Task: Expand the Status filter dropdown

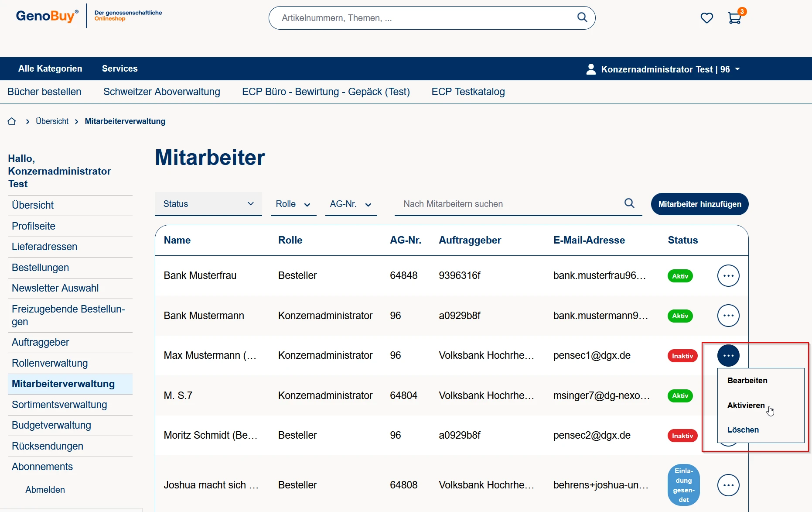Action: click(x=208, y=204)
